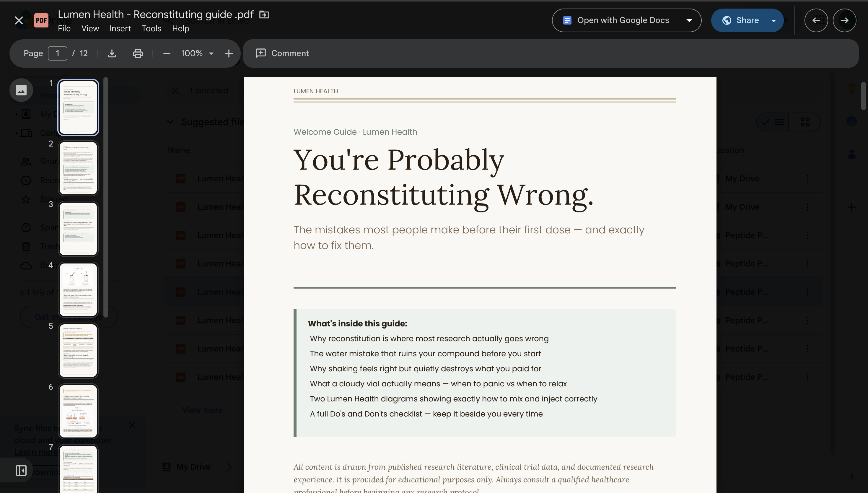Click the red PDF file icon

coord(41,20)
